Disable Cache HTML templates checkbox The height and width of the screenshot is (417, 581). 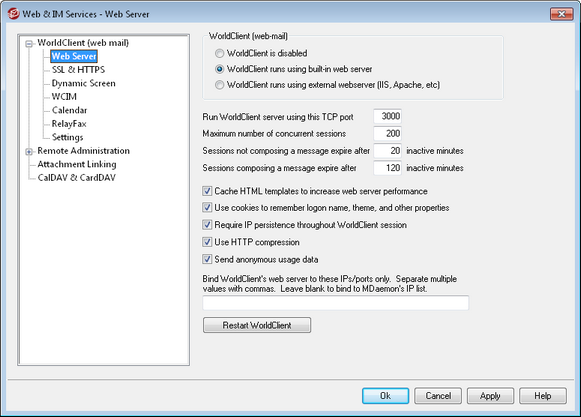(x=207, y=191)
